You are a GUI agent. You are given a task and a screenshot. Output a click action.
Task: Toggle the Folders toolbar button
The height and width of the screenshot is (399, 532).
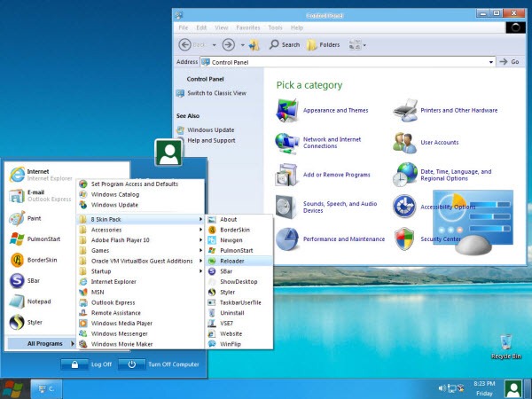click(x=323, y=45)
